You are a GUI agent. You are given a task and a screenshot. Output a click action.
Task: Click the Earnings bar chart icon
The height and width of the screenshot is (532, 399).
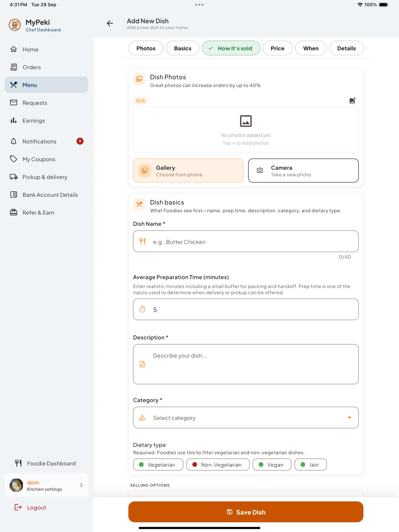pyautogui.click(x=14, y=120)
